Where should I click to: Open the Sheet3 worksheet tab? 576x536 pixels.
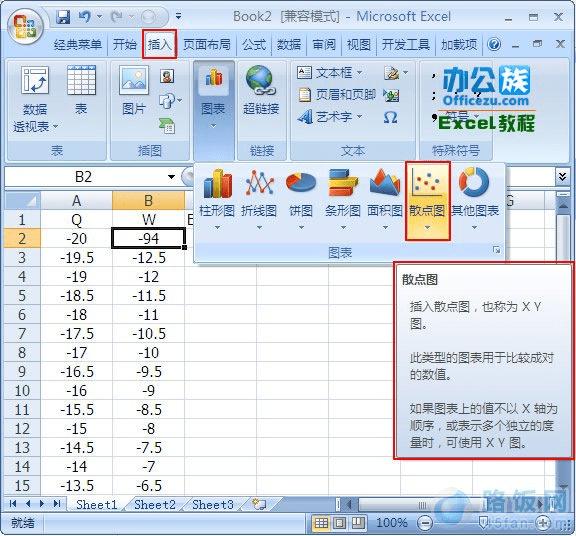coord(213,504)
